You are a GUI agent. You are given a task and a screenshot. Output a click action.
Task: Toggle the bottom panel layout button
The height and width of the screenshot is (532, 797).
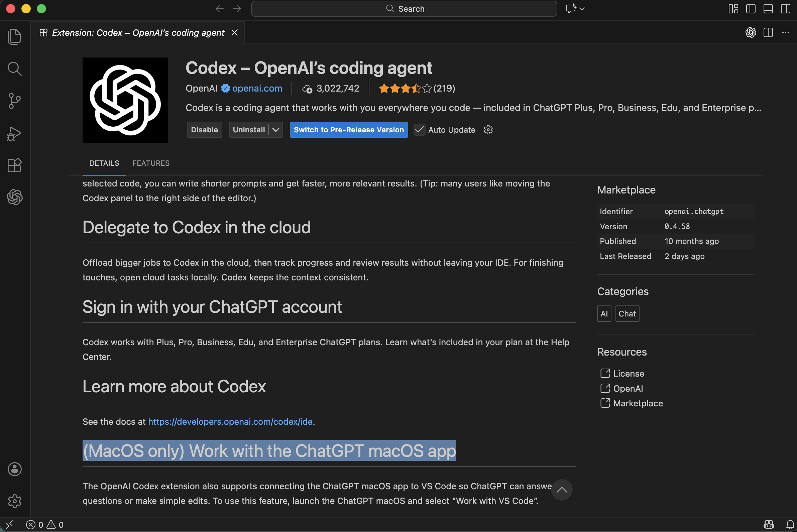(x=768, y=9)
